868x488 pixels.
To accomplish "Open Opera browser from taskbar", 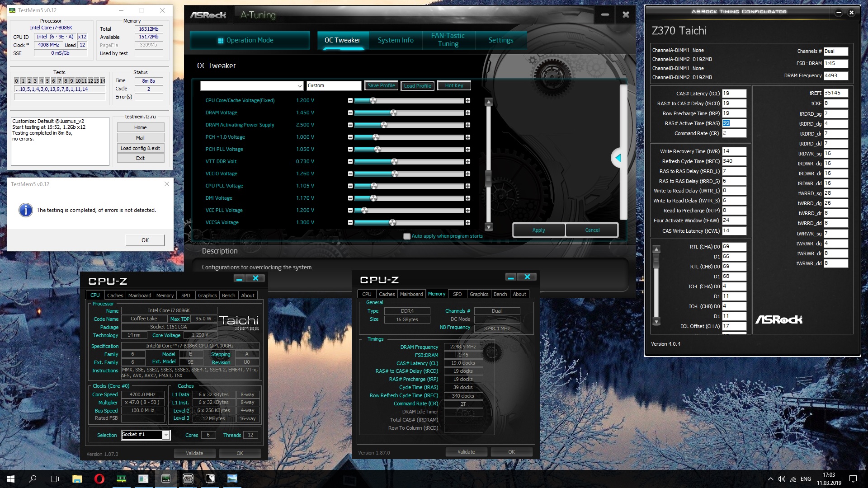I will coord(99,479).
